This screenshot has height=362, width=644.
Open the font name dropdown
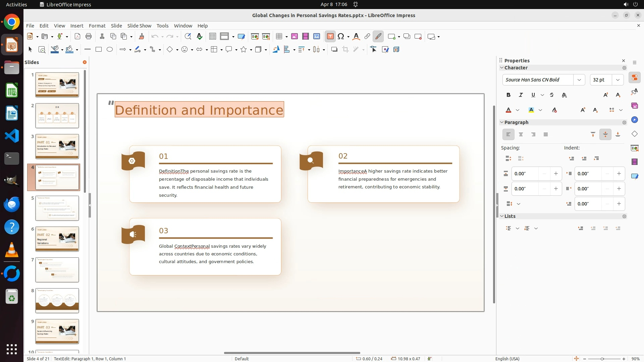click(579, 80)
